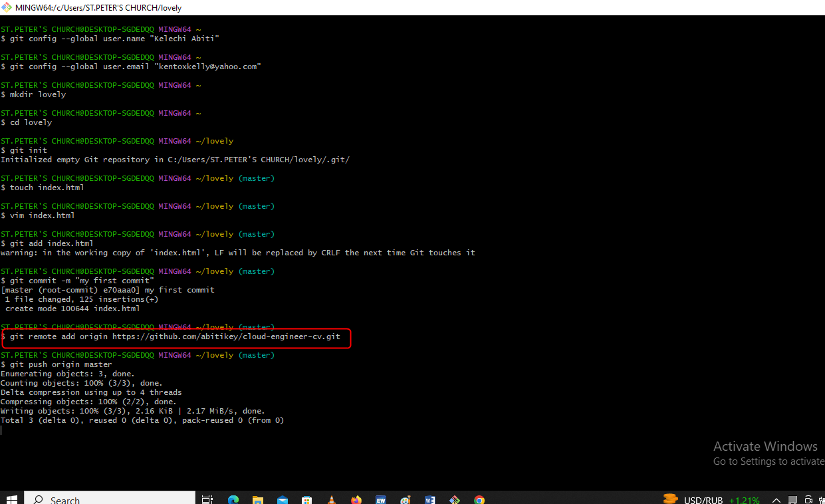Click 'Counting objects: 100% (3/3), done.' line
The height and width of the screenshot is (504, 825).
tap(81, 383)
